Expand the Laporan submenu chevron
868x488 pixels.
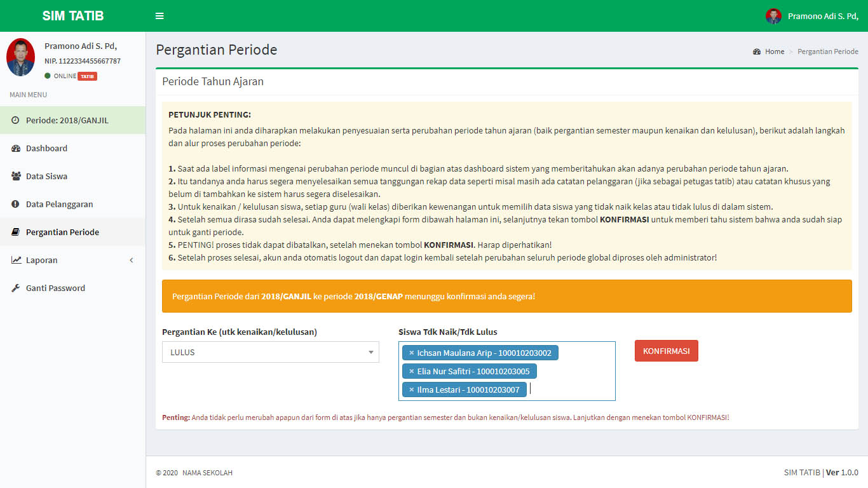(x=132, y=260)
